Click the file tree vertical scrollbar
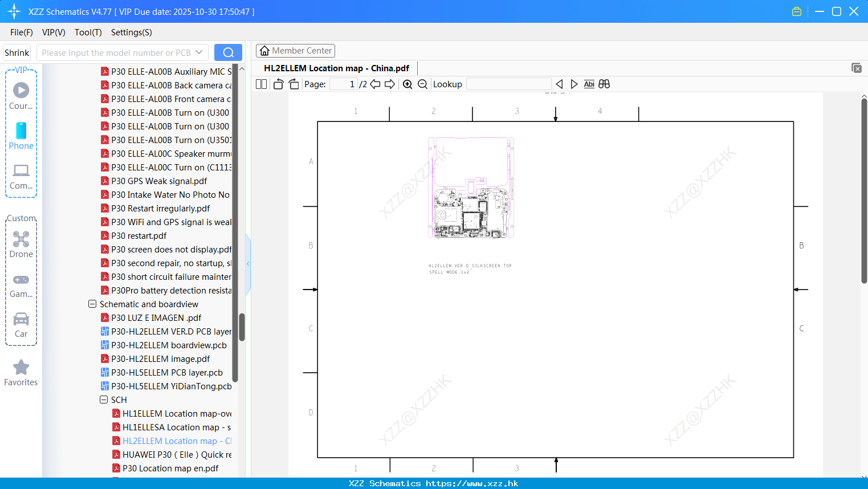 tap(242, 327)
